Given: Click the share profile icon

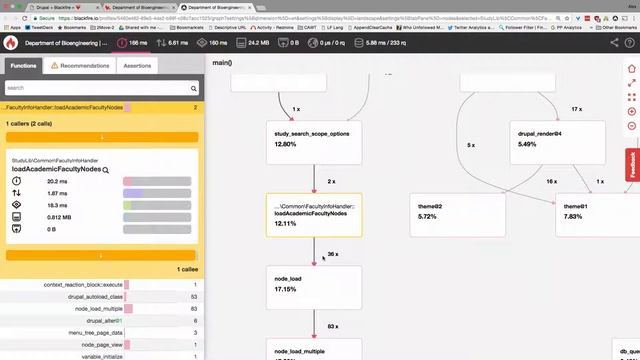Looking at the screenshot, I should (614, 42).
